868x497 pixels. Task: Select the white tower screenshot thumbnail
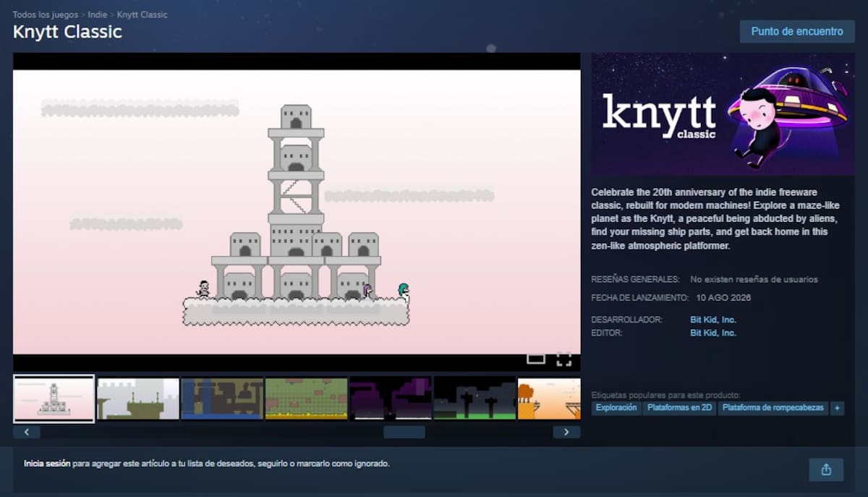coord(54,399)
